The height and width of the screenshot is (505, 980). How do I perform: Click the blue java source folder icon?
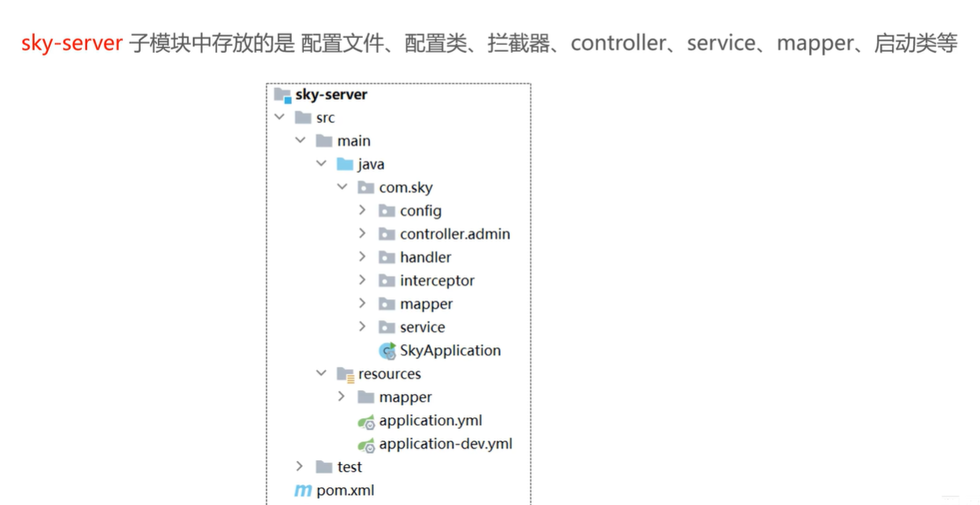pyautogui.click(x=345, y=165)
